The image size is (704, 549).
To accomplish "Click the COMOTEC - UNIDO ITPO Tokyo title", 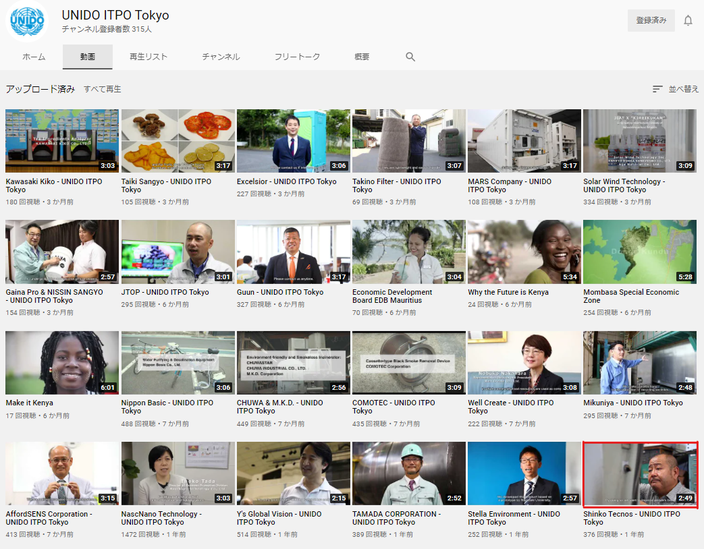I will pyautogui.click(x=394, y=407).
